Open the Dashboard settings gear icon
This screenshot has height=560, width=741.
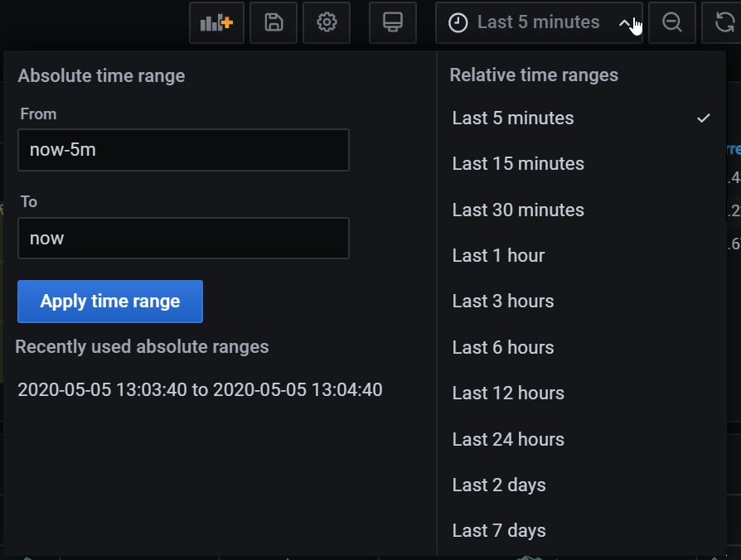(326, 22)
